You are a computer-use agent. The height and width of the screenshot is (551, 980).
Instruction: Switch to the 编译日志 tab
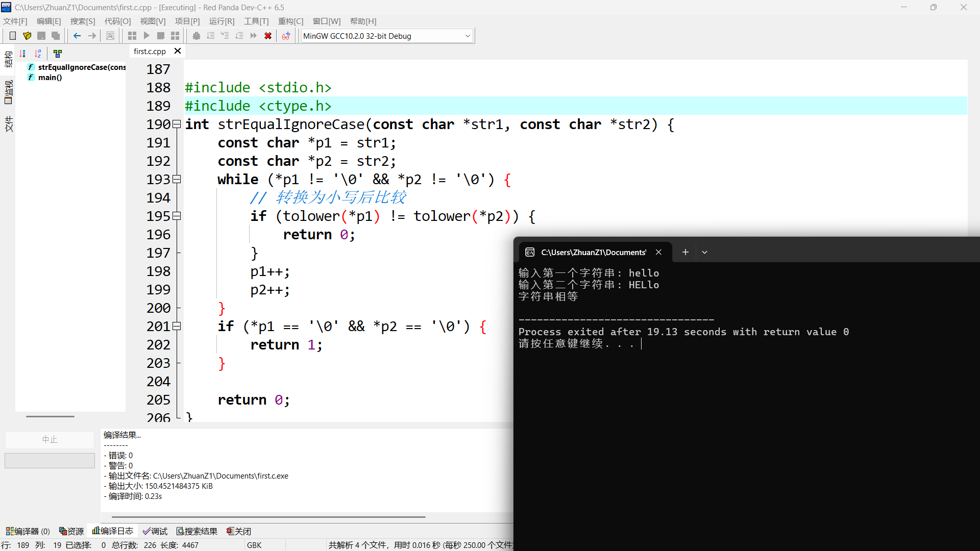pyautogui.click(x=113, y=531)
